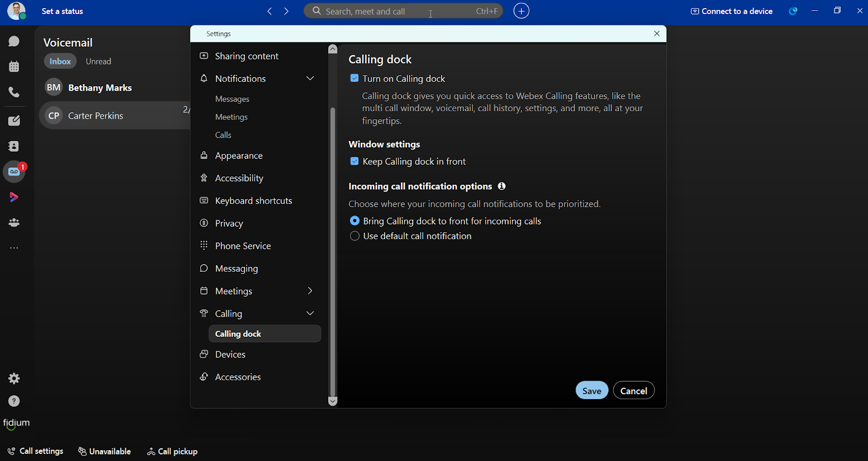Open the sidebar settings gear icon

pyautogui.click(x=14, y=379)
